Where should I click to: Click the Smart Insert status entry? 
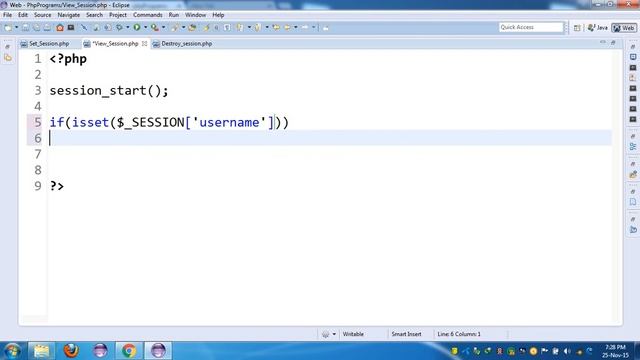[406, 334]
